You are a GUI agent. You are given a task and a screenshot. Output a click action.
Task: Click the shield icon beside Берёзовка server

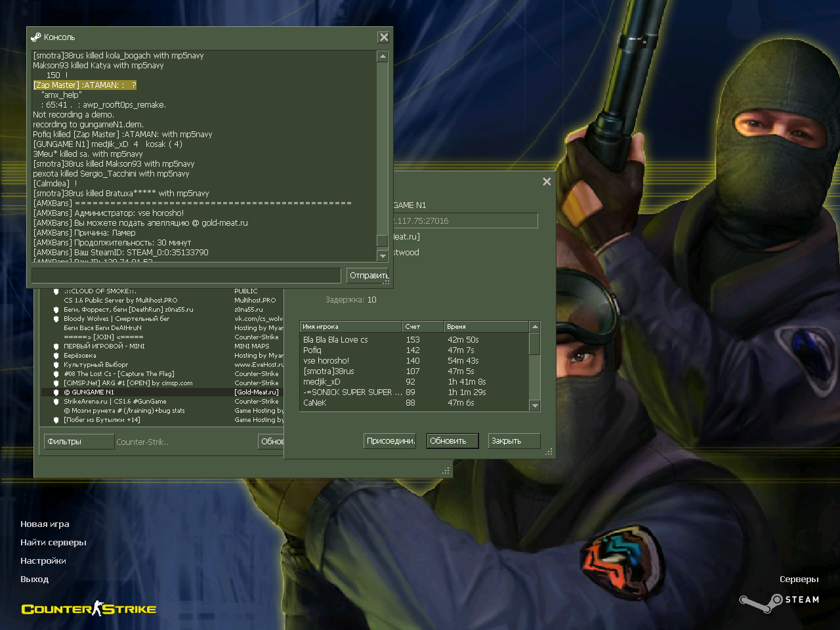(56, 356)
